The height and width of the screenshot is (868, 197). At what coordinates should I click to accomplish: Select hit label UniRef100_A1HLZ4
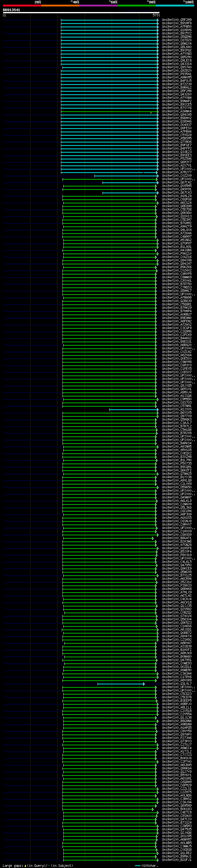176,196
